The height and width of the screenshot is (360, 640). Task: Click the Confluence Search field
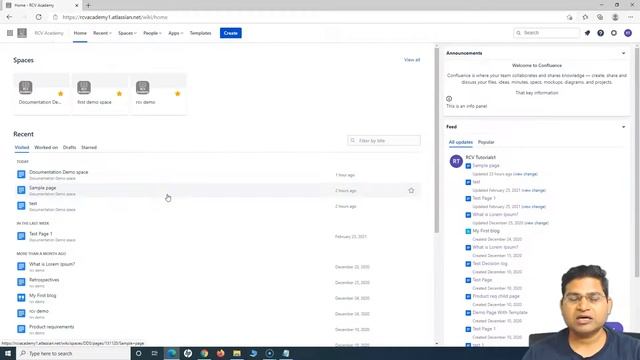pos(546,33)
